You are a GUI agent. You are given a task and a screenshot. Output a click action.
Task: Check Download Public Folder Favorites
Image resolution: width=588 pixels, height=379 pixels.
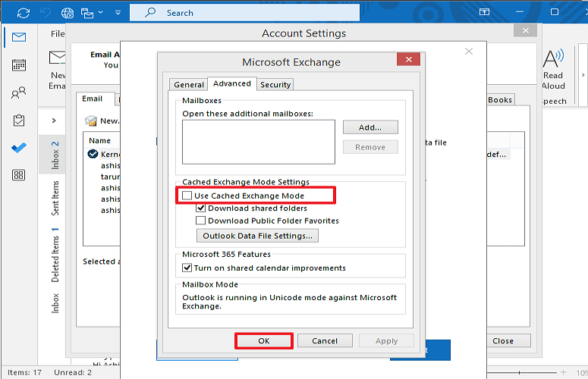click(x=200, y=221)
